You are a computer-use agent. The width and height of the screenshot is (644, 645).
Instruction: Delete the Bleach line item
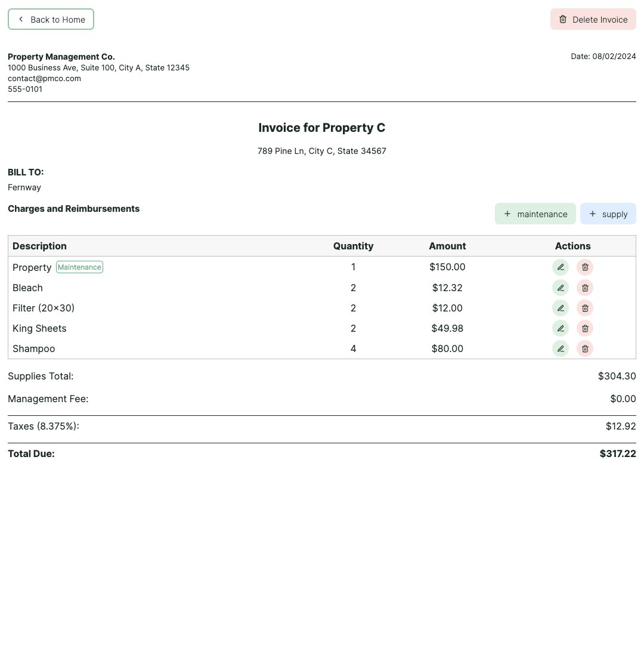[585, 288]
